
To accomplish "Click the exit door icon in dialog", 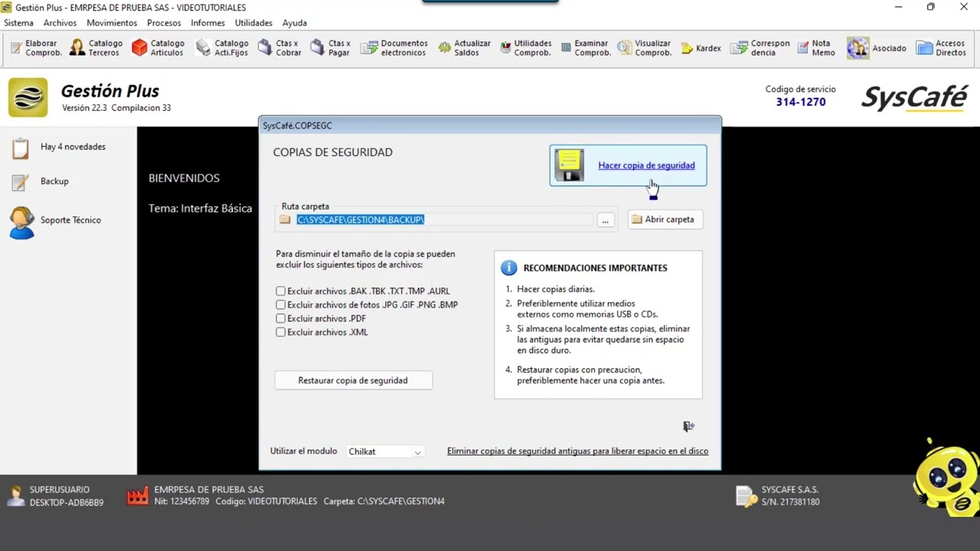I will tap(688, 426).
